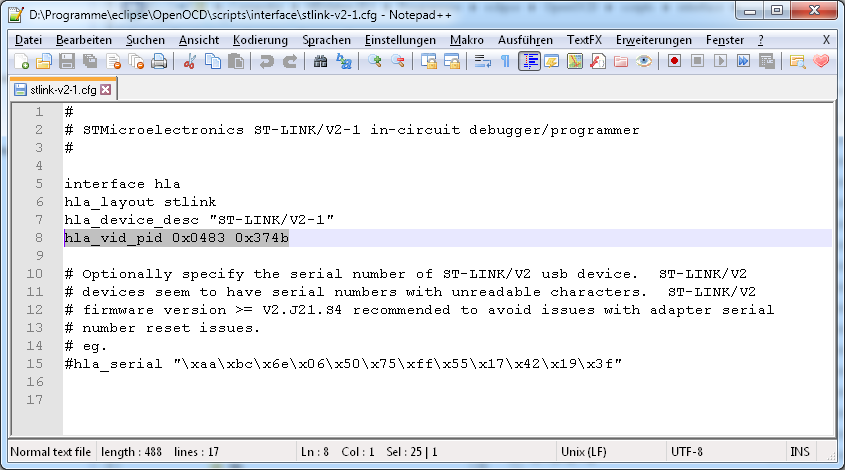Select the stlink-v2-1.cfg tab
Image resolution: width=845 pixels, height=470 pixels.
pyautogui.click(x=62, y=90)
